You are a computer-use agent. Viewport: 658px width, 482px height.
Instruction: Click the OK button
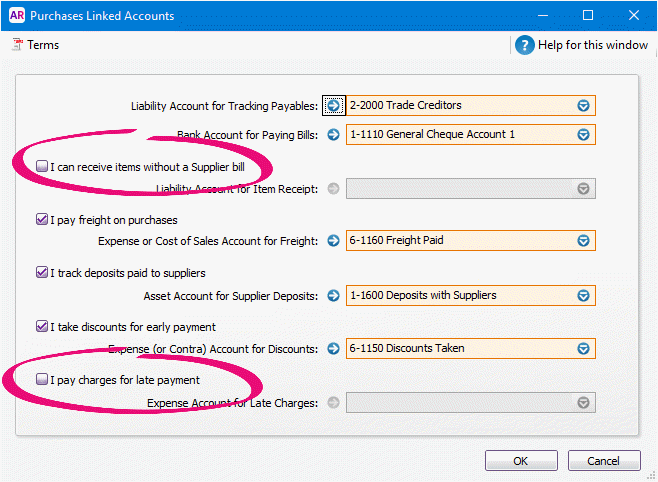tap(521, 461)
